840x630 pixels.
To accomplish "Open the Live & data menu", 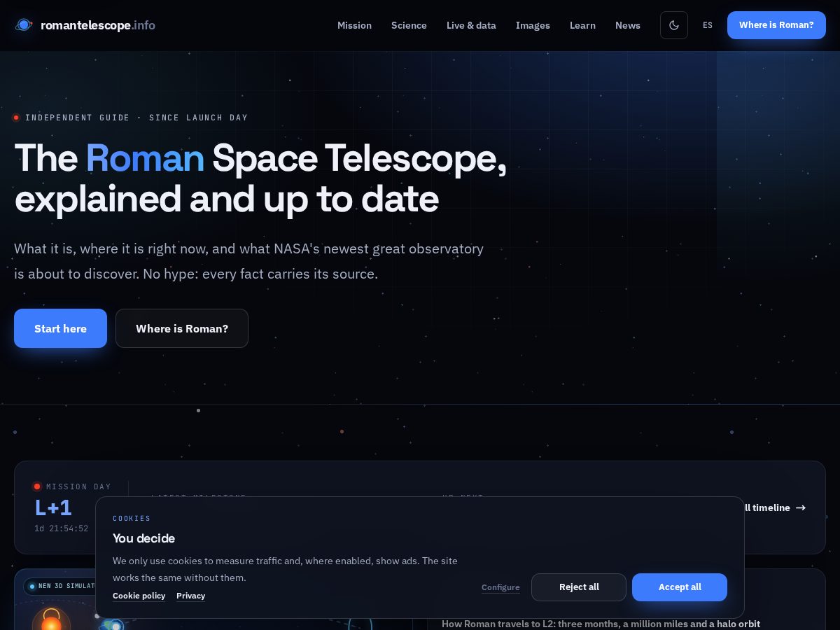I will (x=471, y=25).
